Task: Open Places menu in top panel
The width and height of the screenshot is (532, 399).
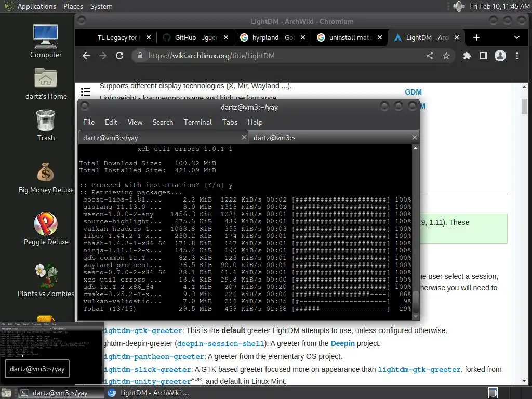Action: 73,6
